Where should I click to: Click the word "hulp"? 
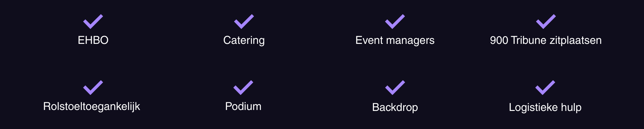tap(571, 107)
